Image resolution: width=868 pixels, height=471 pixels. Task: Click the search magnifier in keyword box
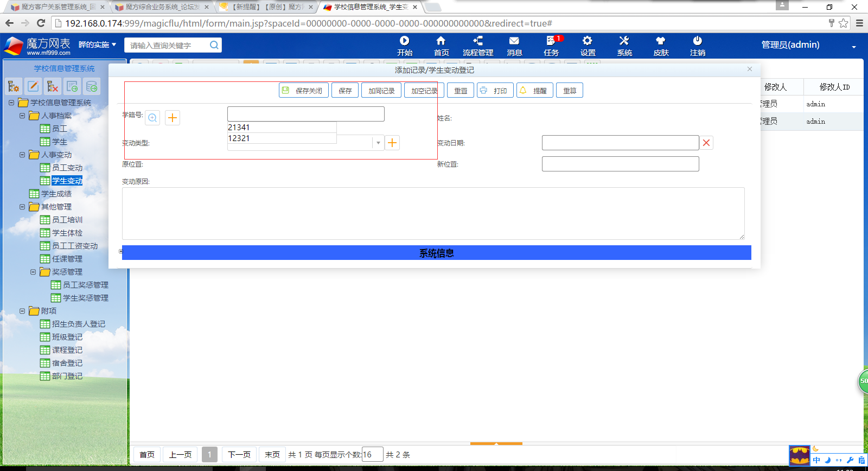click(214, 45)
